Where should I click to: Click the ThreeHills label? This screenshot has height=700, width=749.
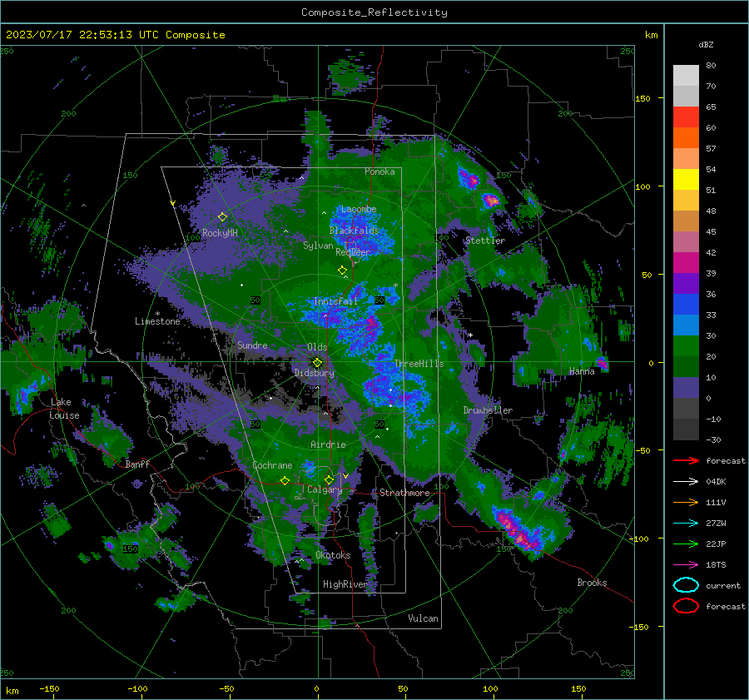(x=419, y=364)
